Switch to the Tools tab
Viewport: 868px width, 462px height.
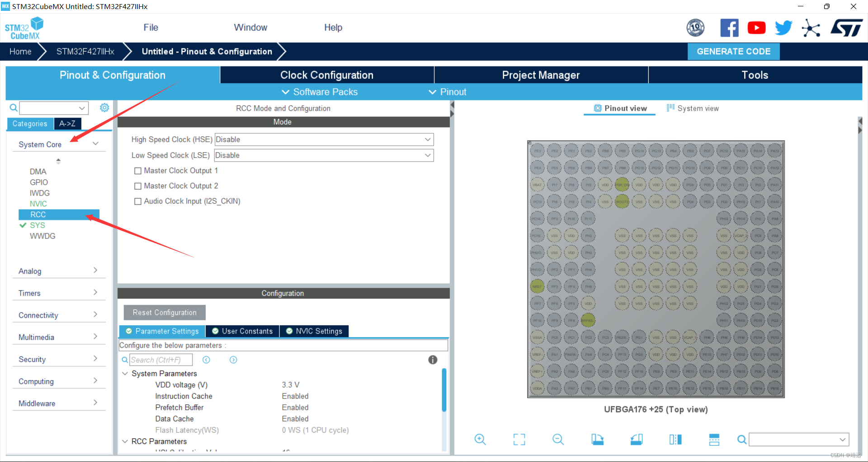[755, 75]
